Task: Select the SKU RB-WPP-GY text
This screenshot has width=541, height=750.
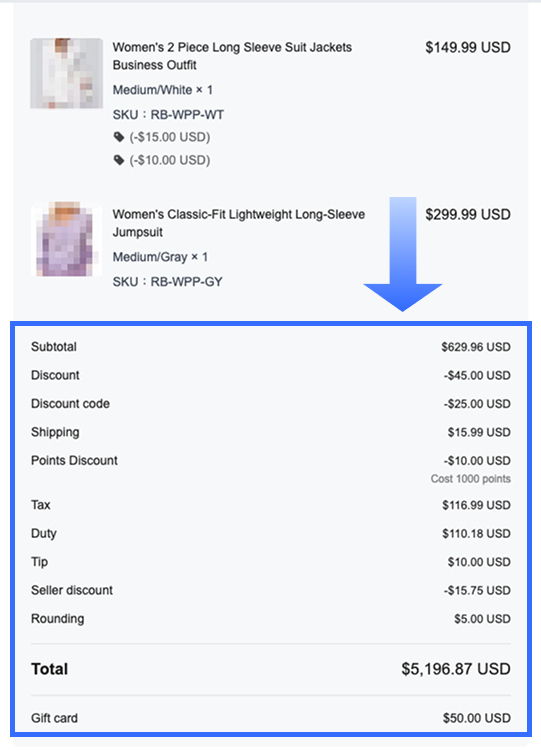Action: pos(167,282)
